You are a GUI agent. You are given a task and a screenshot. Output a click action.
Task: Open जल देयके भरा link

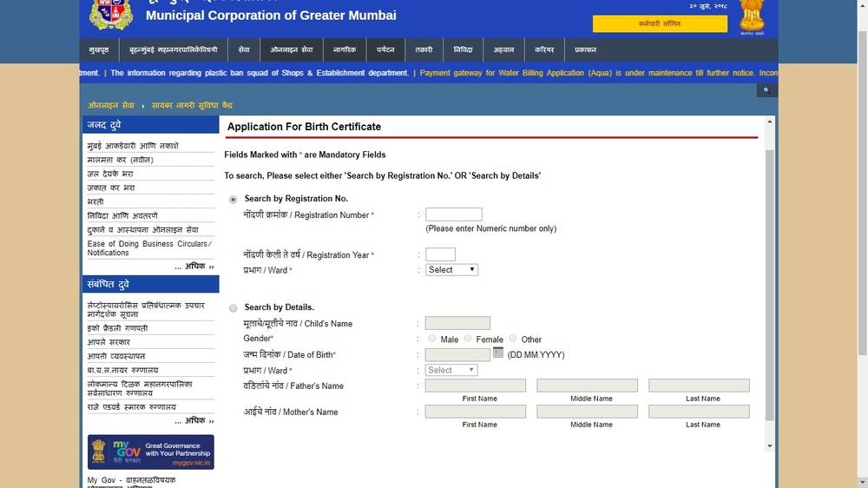[x=110, y=174]
